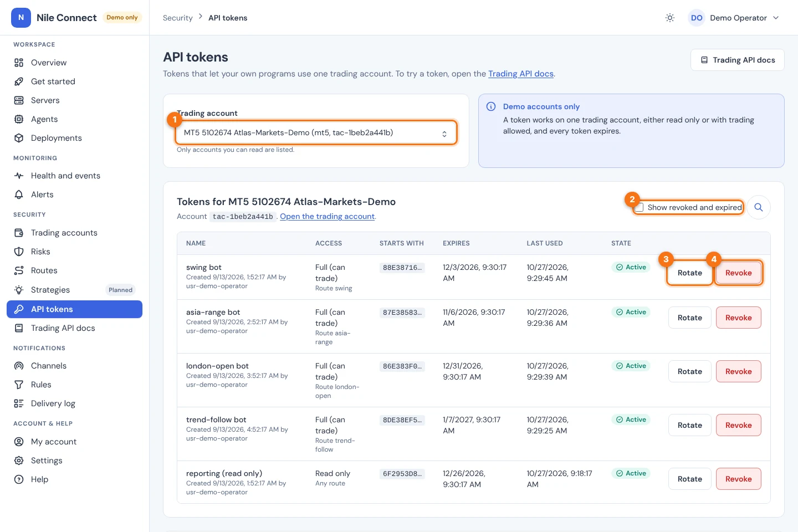The height and width of the screenshot is (532, 798).
Task: Revoke the reporting (read only) token
Action: pyautogui.click(x=739, y=479)
